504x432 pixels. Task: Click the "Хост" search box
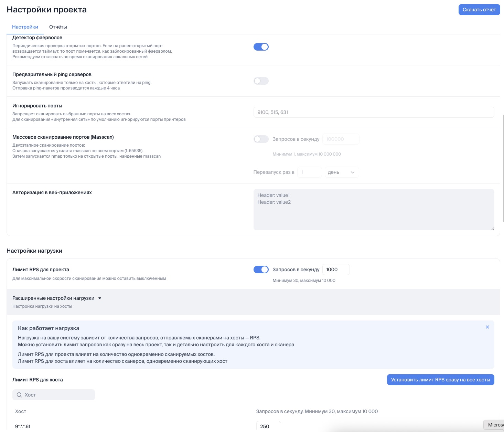pos(57,395)
